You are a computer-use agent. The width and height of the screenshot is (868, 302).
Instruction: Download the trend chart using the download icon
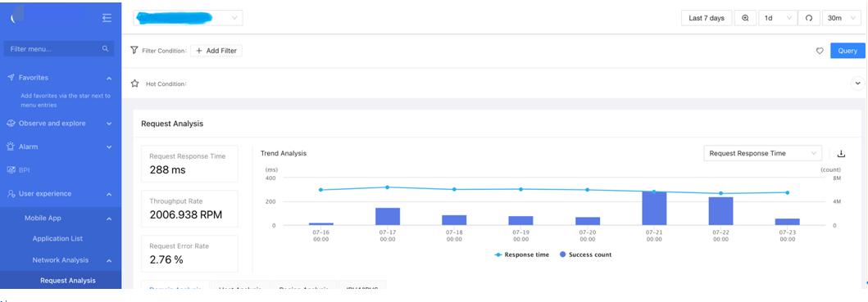tap(842, 153)
